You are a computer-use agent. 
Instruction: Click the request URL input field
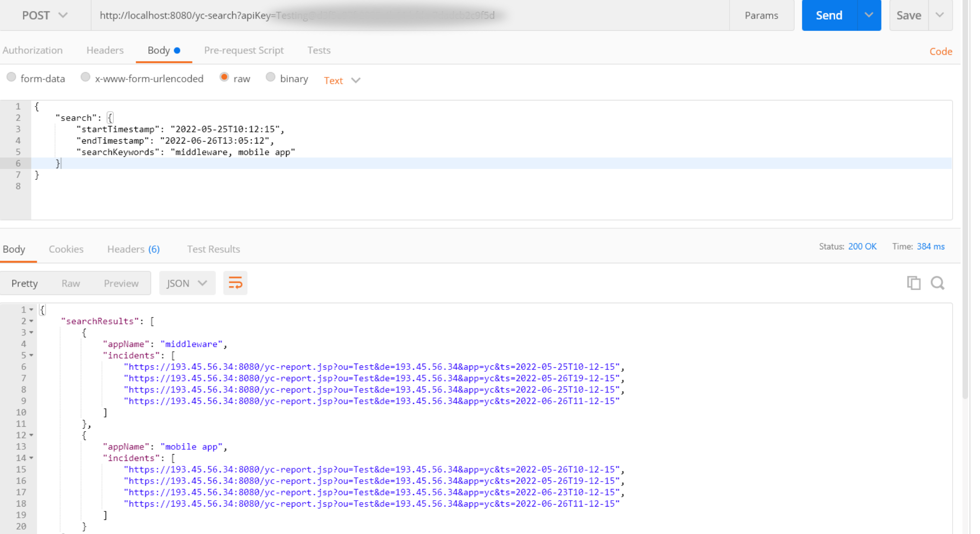410,15
